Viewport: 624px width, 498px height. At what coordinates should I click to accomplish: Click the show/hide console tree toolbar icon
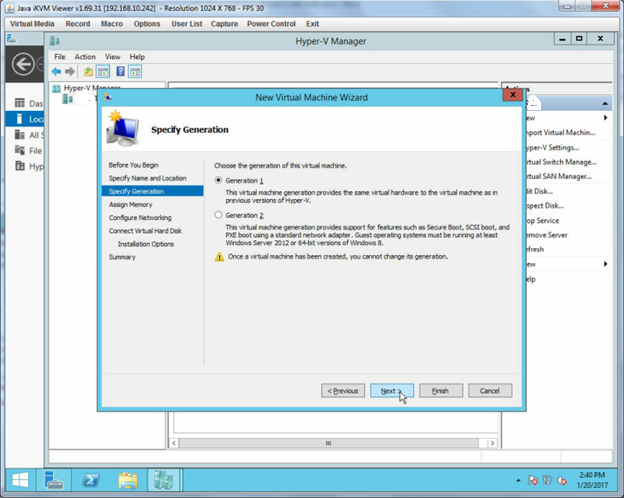pos(103,72)
